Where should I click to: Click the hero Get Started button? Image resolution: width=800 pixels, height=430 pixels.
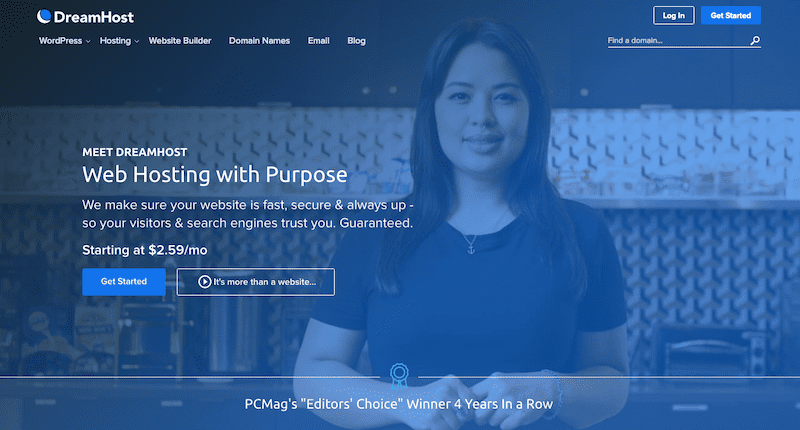[124, 282]
